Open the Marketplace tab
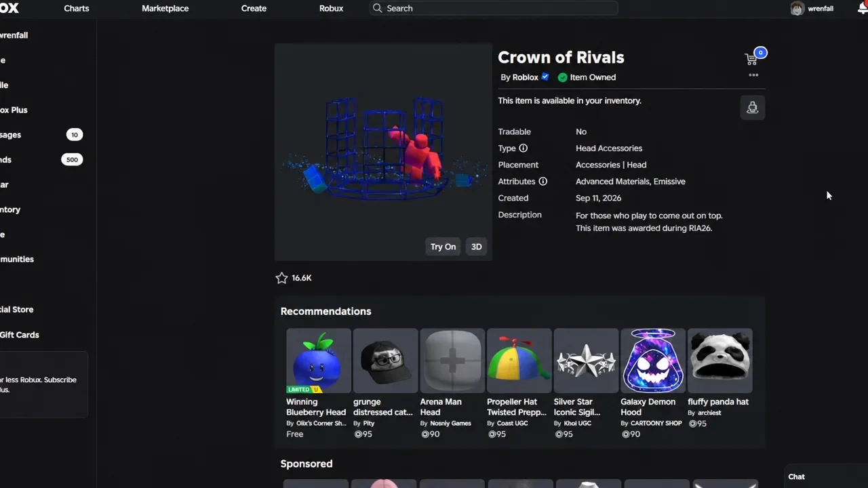This screenshot has height=488, width=868. tap(165, 8)
